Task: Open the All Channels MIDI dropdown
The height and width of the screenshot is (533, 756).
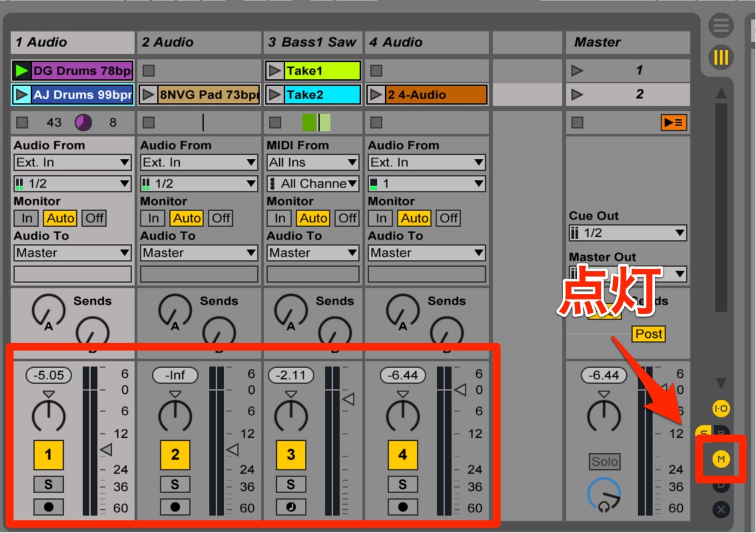Action: (313, 184)
